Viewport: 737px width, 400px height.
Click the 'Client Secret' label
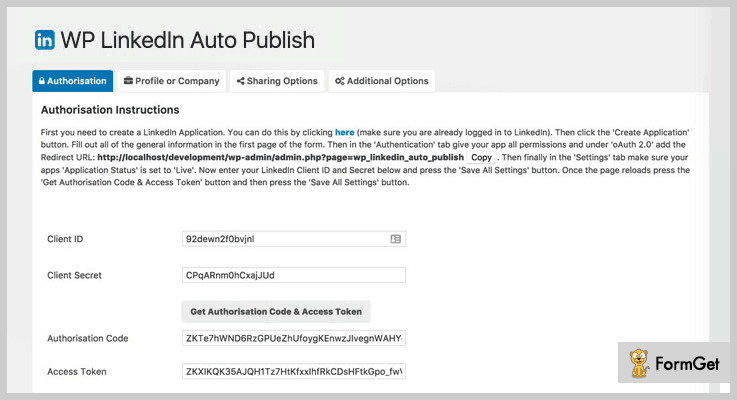coord(74,275)
